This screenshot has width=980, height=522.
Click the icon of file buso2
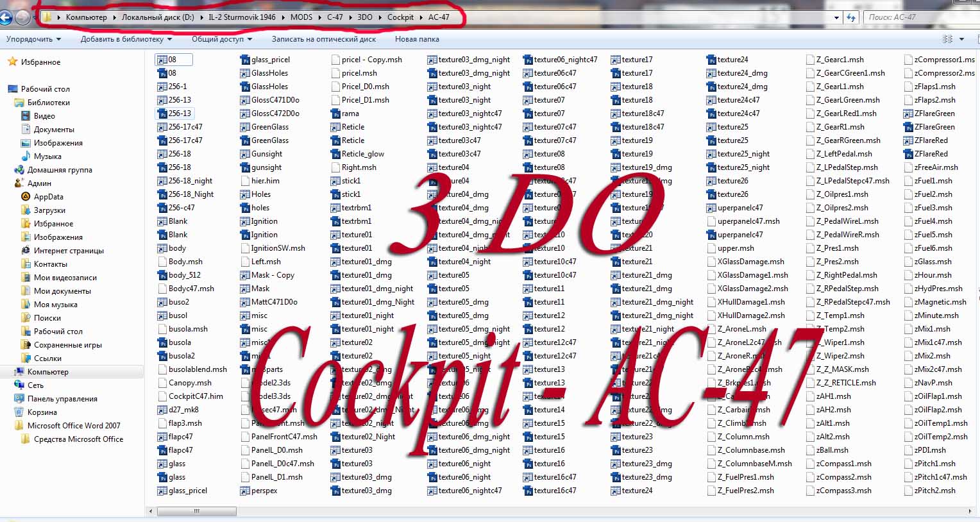[162, 302]
